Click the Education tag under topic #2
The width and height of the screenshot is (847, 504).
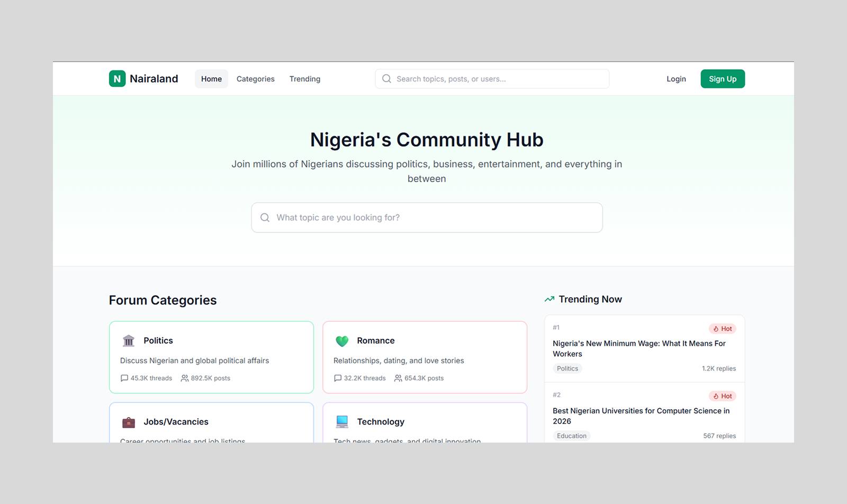[x=571, y=435]
